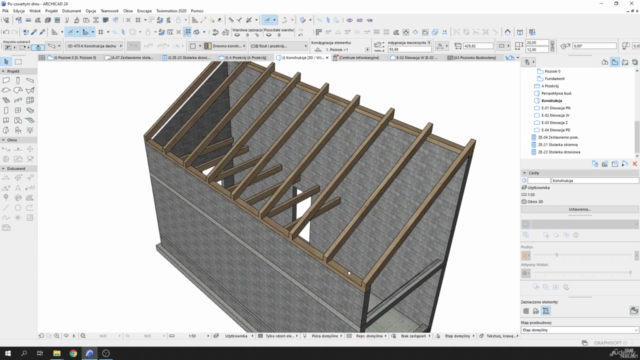
Task: Toggle the chain link between size fields
Action: pos(552,46)
